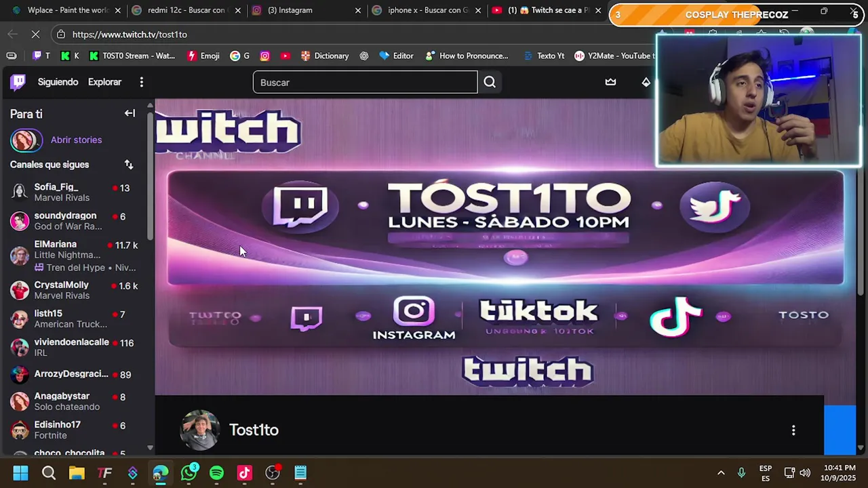Click the Tost1to channel name
This screenshot has height=488, width=868.
(x=254, y=430)
